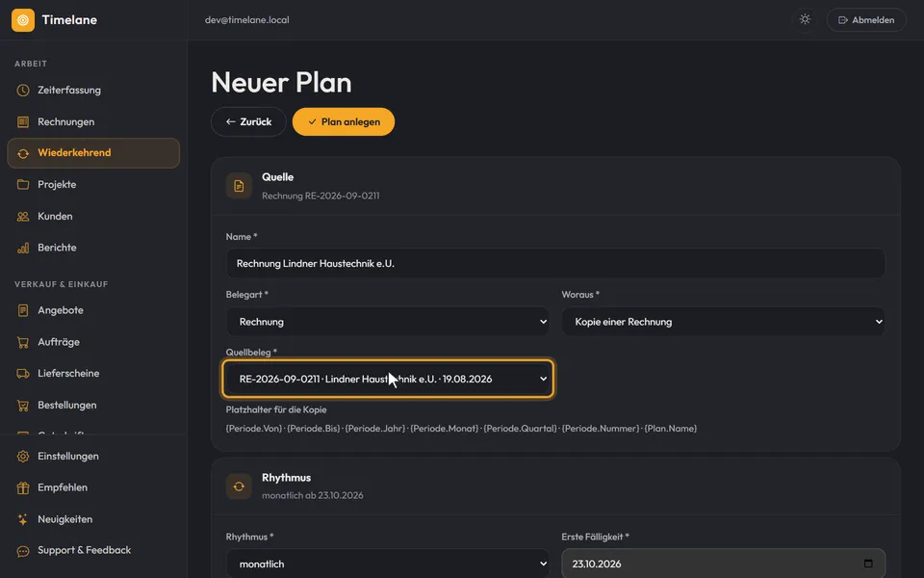
Task: Expand the Rhythmus monatlich dropdown
Action: 388,564
